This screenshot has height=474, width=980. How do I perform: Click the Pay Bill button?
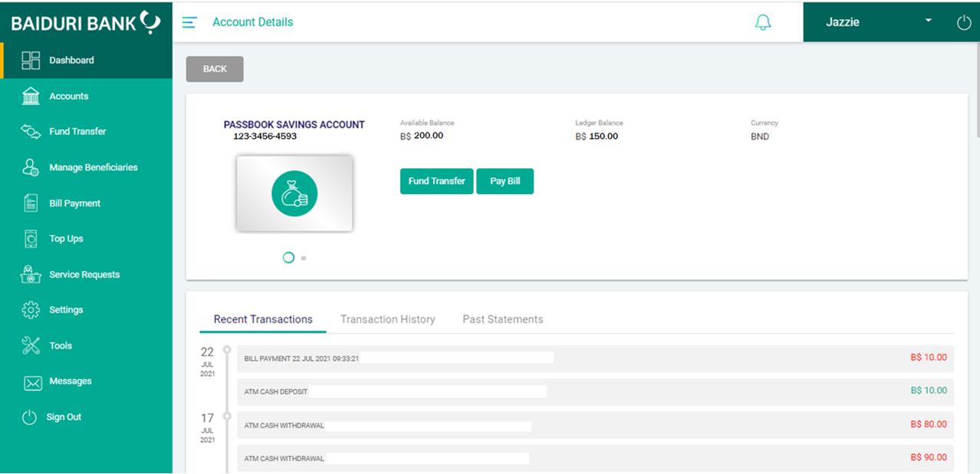coord(505,181)
